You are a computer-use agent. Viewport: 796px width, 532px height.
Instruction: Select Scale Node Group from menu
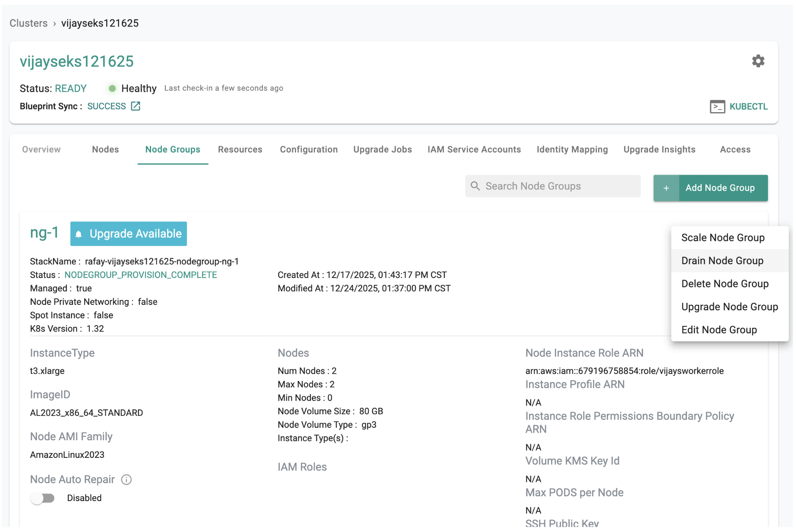pyautogui.click(x=723, y=238)
